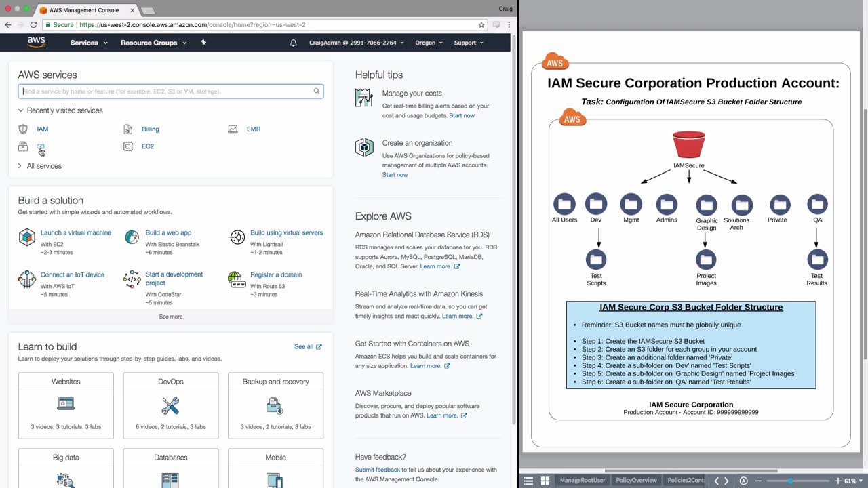Image resolution: width=868 pixels, height=488 pixels.
Task: Open the 61% zoom level dropdown
Action: pyautogui.click(x=853, y=481)
